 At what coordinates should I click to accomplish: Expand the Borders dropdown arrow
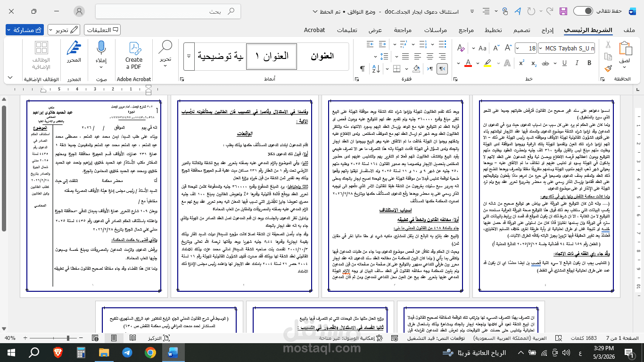click(x=387, y=69)
